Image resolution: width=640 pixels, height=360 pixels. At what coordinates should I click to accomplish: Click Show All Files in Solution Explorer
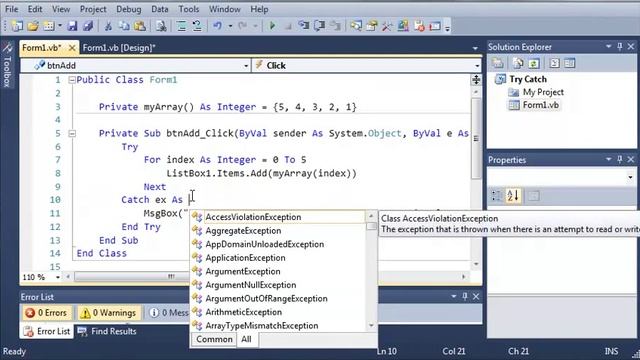518,63
